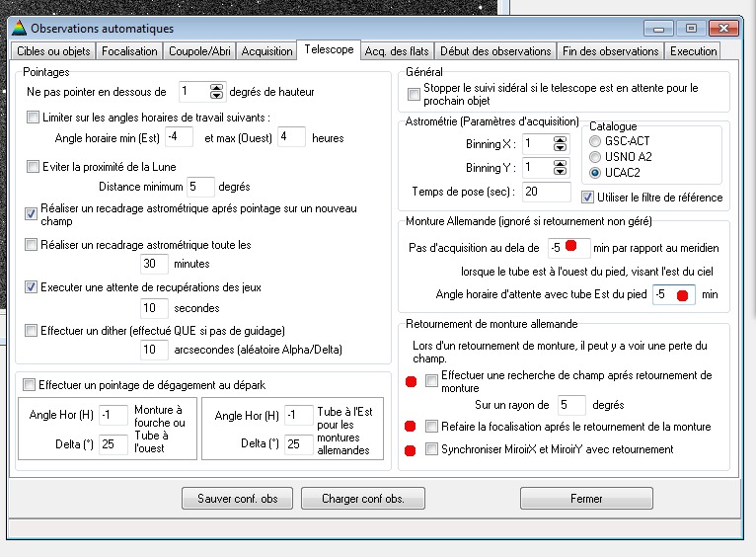Click Angle horaire d'attente minutes field
This screenshot has width=756, height=557.
(x=673, y=294)
